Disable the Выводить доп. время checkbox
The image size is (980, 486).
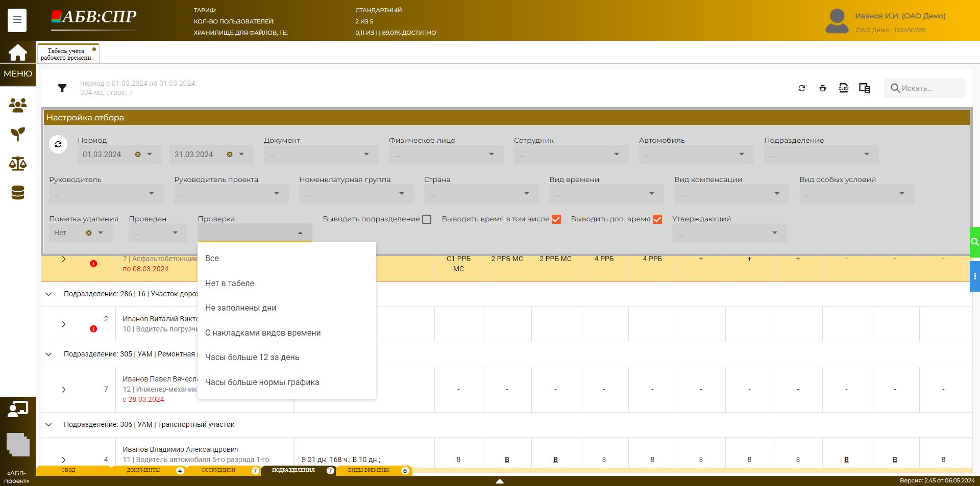point(657,219)
